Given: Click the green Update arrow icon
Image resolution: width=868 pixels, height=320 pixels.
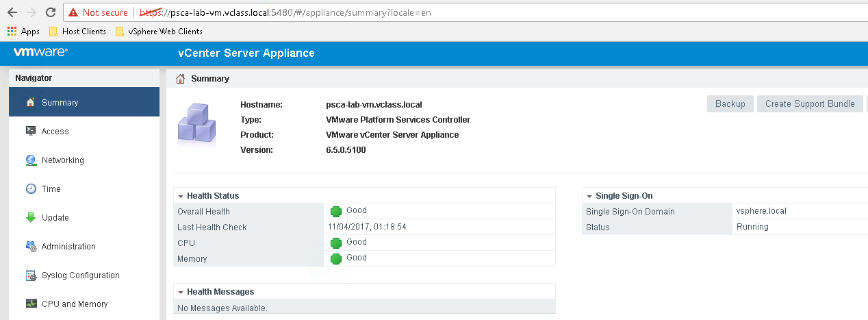Looking at the screenshot, I should pos(30,217).
